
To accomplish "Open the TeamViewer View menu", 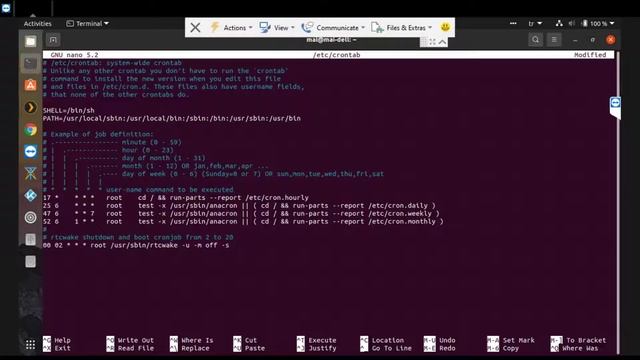I will click(277, 28).
